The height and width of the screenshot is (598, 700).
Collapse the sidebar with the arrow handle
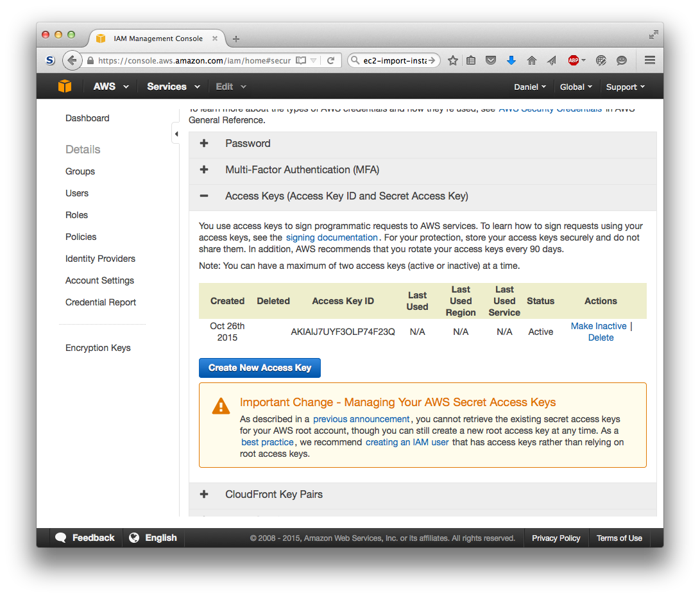176,134
